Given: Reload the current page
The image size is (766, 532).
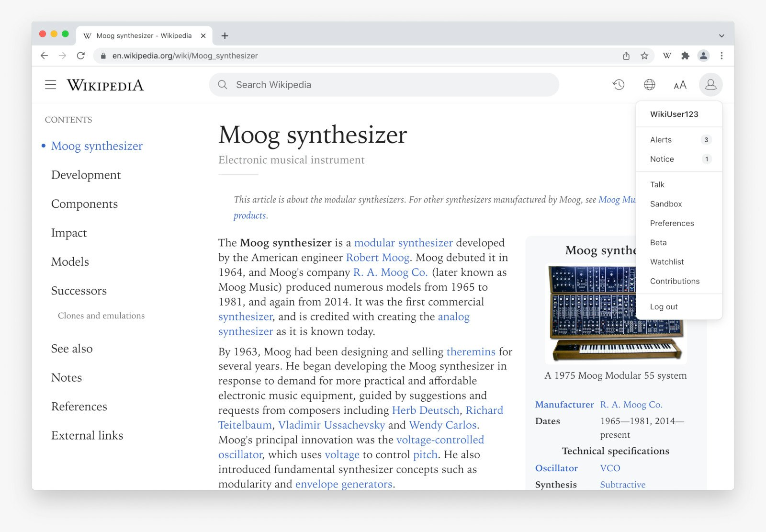Looking at the screenshot, I should (x=80, y=56).
